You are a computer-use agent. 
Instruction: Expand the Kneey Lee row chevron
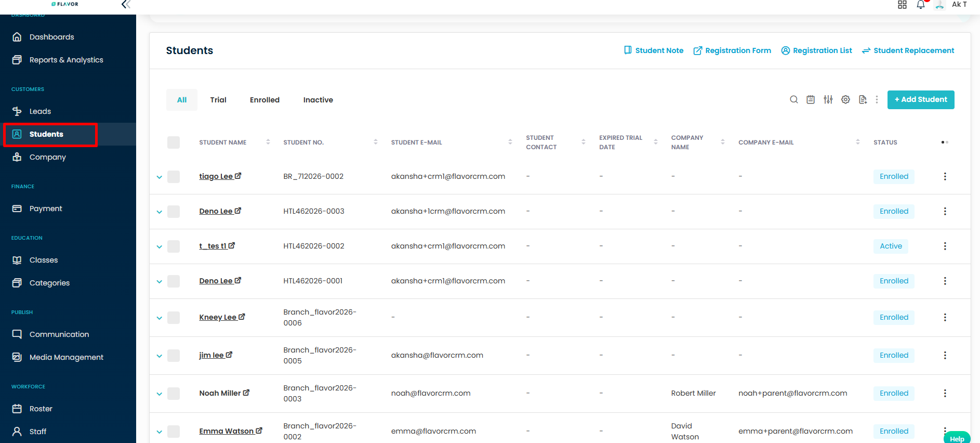tap(160, 318)
